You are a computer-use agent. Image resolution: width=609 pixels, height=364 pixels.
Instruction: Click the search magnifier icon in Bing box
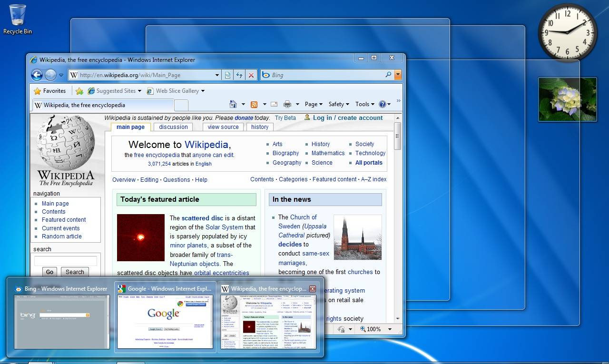(x=388, y=75)
